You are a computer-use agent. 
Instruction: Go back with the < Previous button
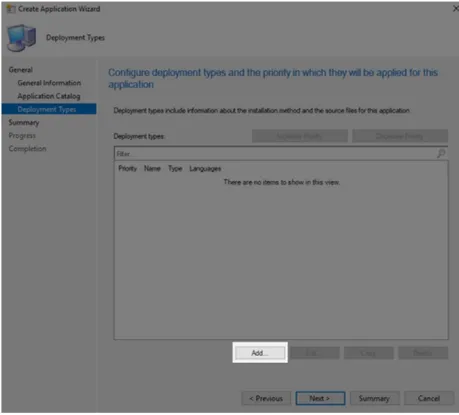[266, 398]
